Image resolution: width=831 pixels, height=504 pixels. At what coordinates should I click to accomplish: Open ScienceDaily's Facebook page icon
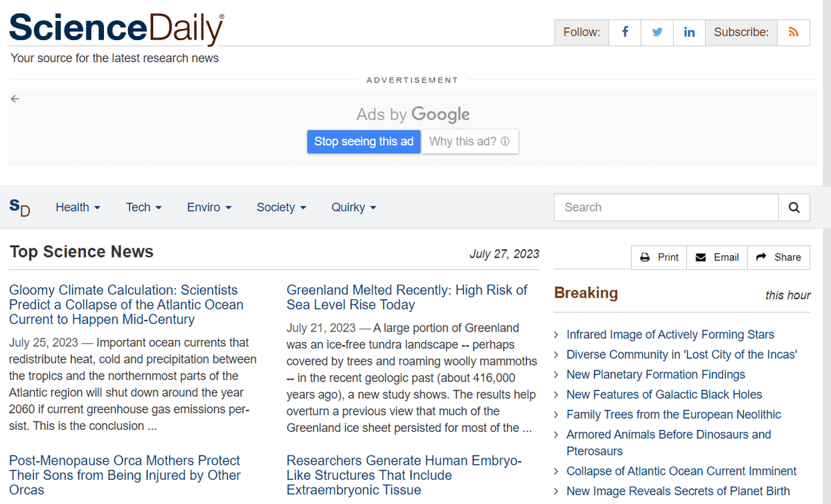[625, 33]
